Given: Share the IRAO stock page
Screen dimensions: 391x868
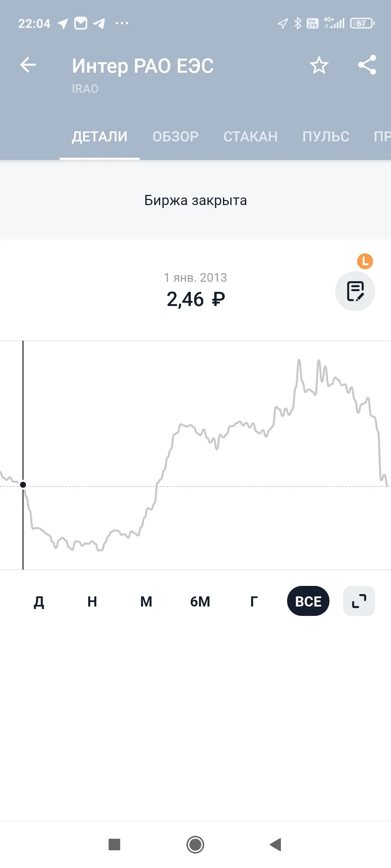Looking at the screenshot, I should point(367,65).
